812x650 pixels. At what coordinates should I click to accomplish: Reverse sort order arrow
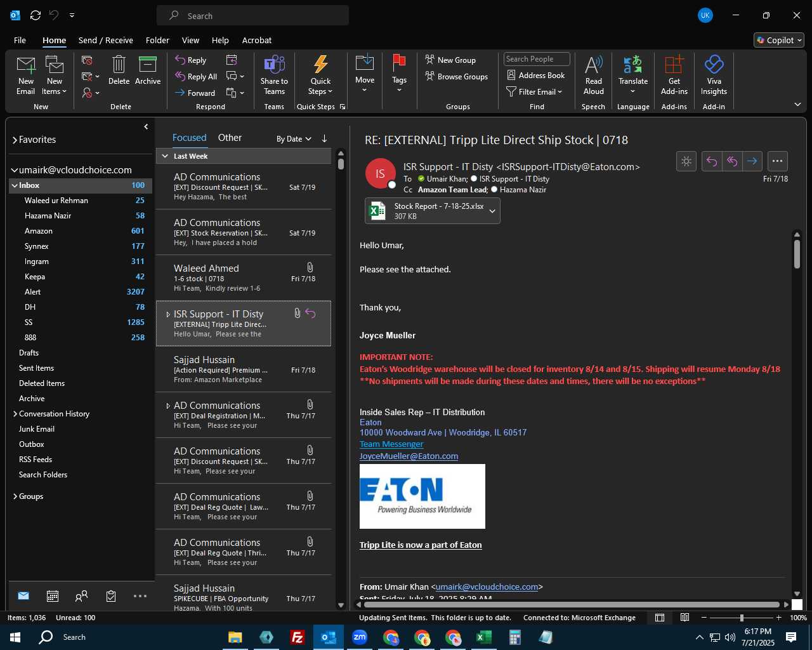(324, 138)
